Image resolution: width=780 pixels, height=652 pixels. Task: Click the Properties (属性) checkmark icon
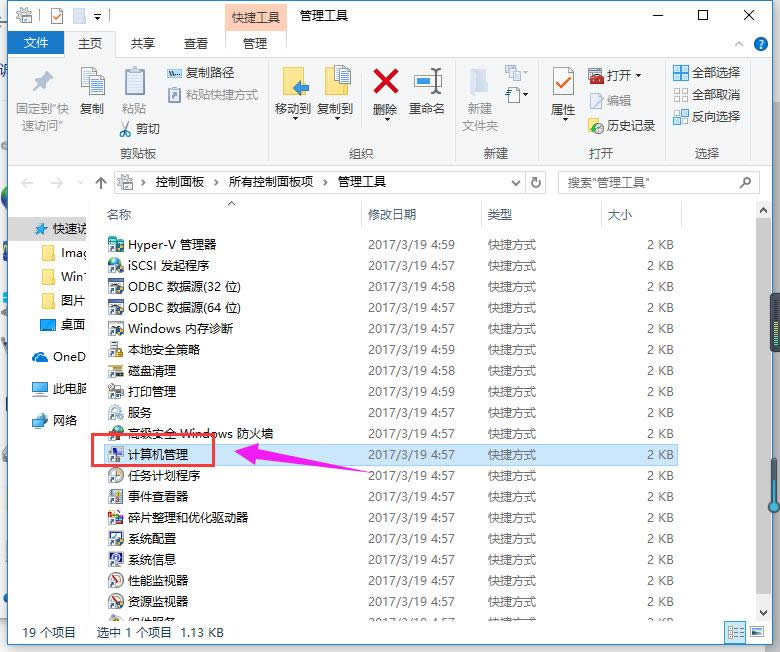coord(563,82)
